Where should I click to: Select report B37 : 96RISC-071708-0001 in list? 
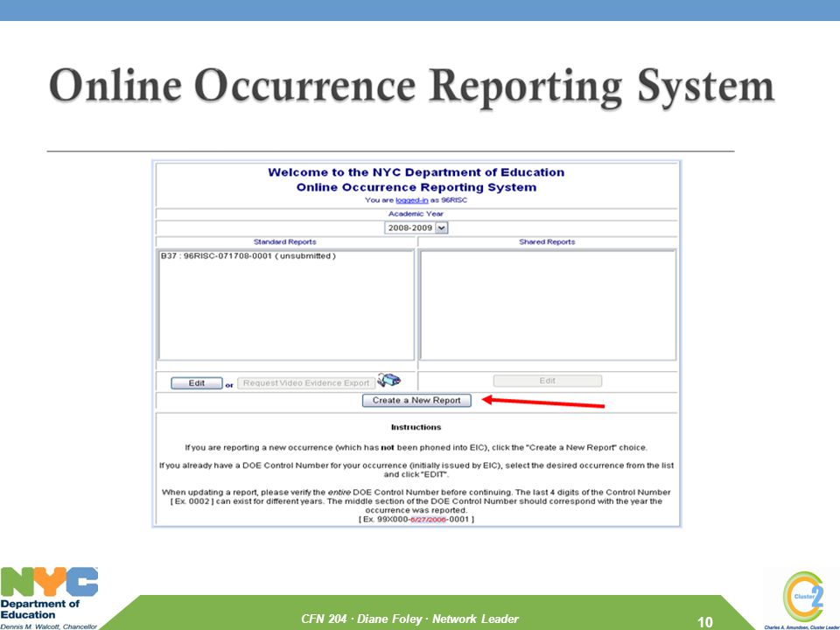pos(248,256)
